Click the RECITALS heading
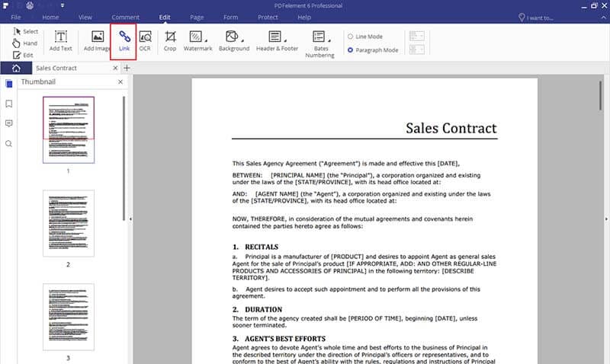610x364 pixels. pyautogui.click(x=262, y=247)
